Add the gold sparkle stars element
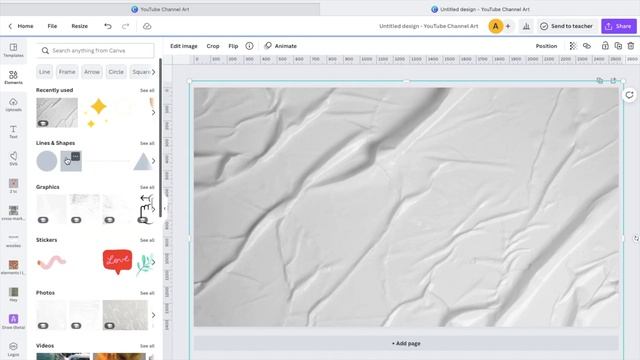 [96, 113]
